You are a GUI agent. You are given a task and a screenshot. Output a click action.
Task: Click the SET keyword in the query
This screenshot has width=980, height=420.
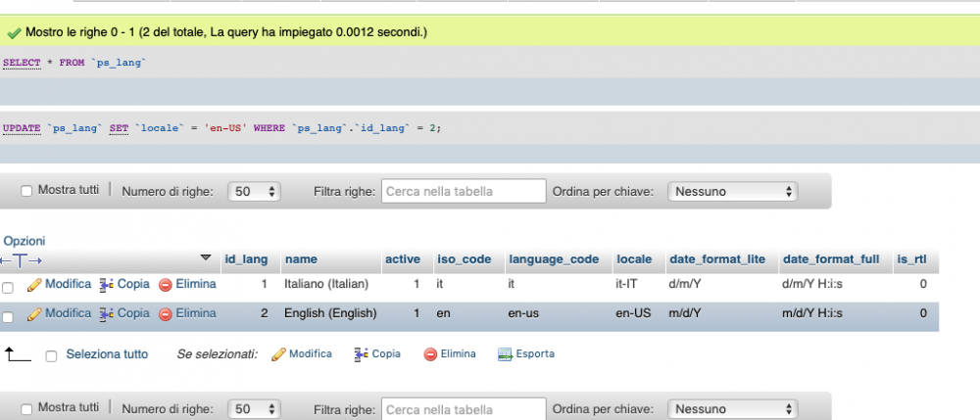pyautogui.click(x=119, y=128)
